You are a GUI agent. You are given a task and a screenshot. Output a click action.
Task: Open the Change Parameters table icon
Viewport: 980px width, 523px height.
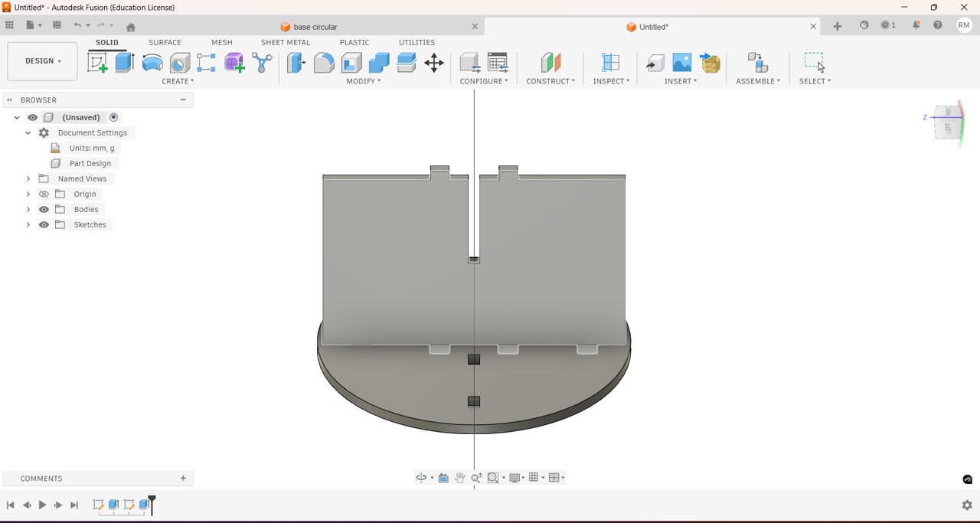tap(498, 63)
